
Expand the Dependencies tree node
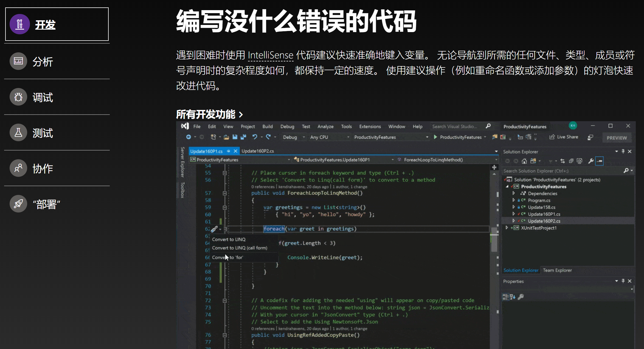[513, 193]
